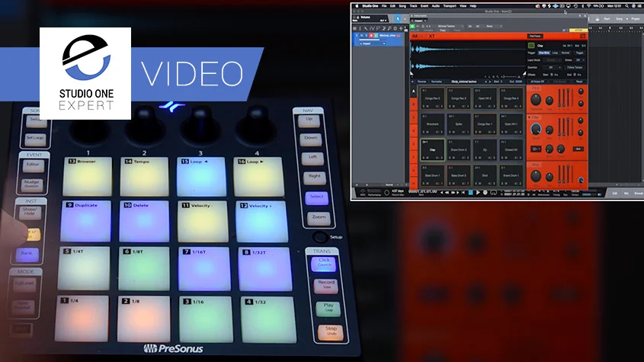Click the Reverse button under the waveform
644x362 pixels.
tap(421, 82)
